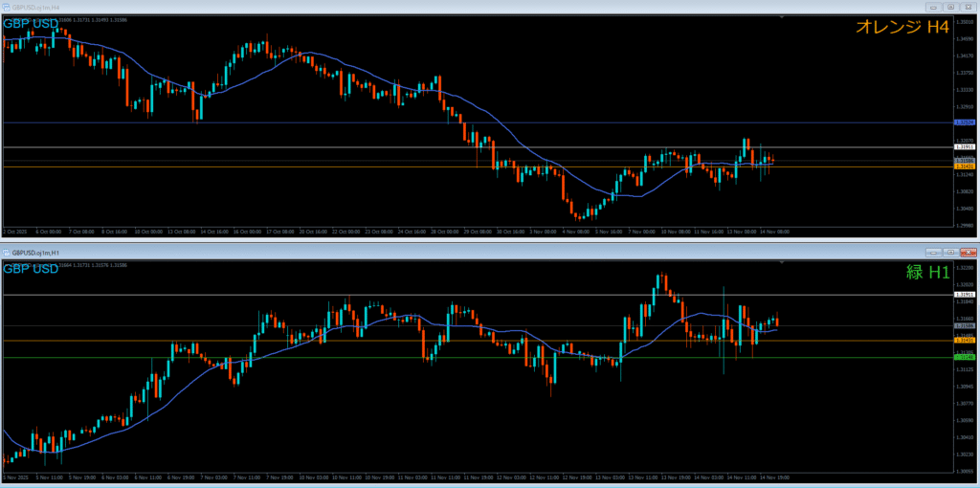
Task: Click the 'GBP USD' label in the H1 chart
Action: [31, 269]
